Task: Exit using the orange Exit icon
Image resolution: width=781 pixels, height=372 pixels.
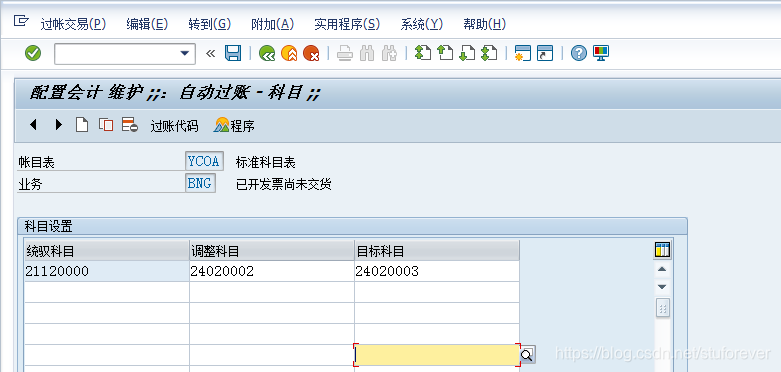Action: coord(289,53)
